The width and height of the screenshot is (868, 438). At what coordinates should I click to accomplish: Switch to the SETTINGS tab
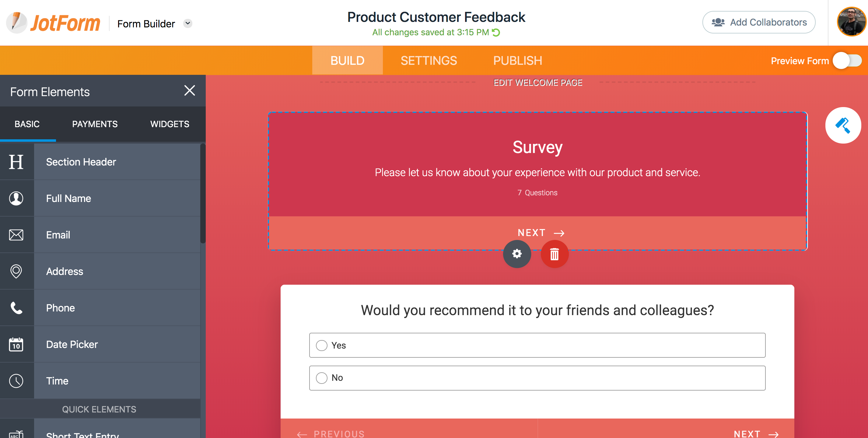coord(429,61)
